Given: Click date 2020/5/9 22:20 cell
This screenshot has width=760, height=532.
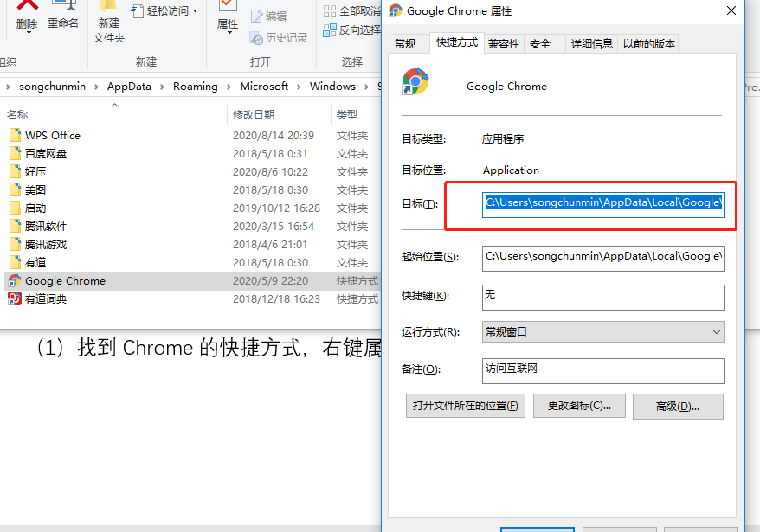Looking at the screenshot, I should pyautogui.click(x=270, y=281).
